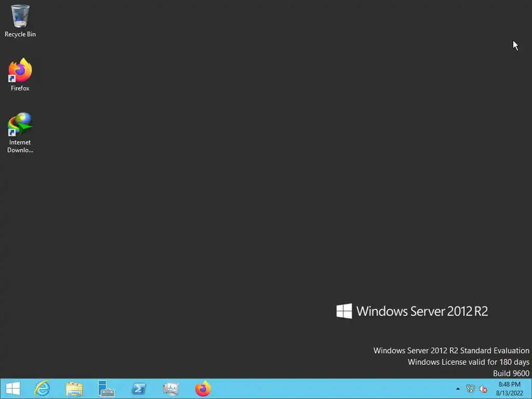Click the "Firefox" desktop label text
This screenshot has width=532, height=399.
tap(20, 88)
